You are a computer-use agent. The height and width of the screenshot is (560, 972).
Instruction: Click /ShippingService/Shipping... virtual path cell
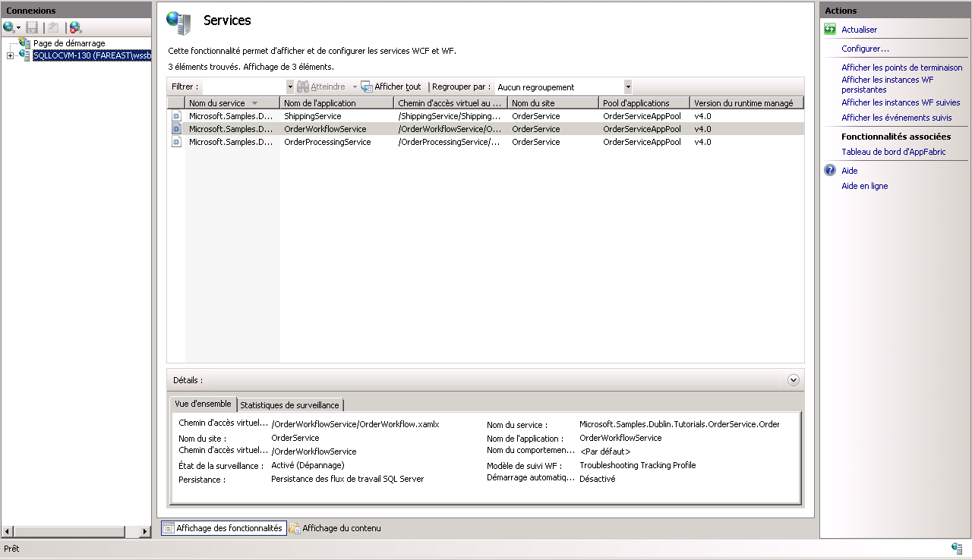(451, 116)
